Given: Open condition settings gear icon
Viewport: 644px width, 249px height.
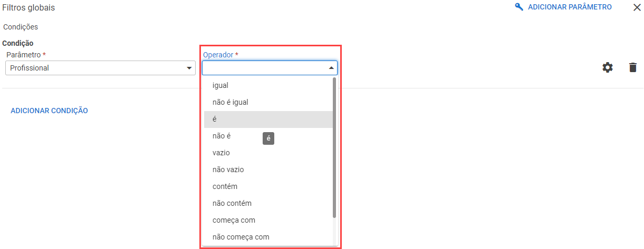Looking at the screenshot, I should [608, 67].
